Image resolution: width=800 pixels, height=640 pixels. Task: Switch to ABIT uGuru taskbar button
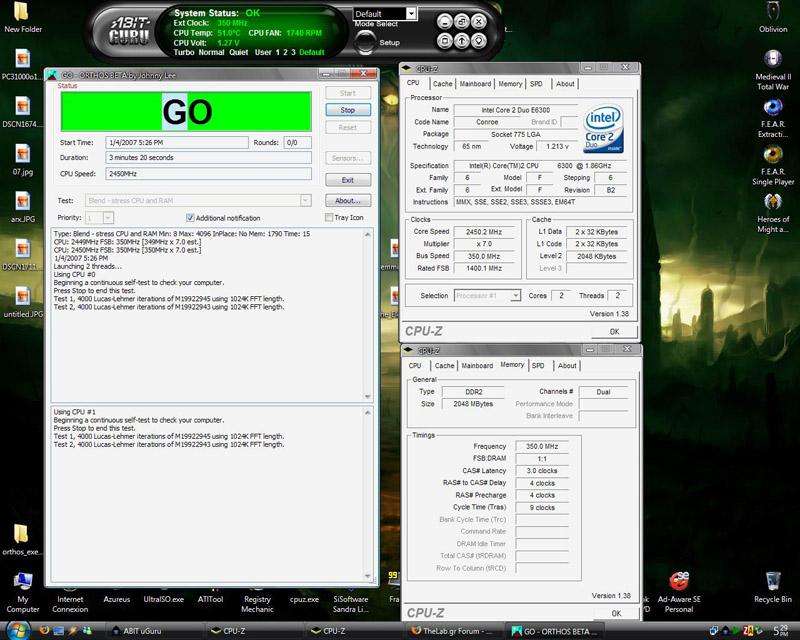(153, 631)
